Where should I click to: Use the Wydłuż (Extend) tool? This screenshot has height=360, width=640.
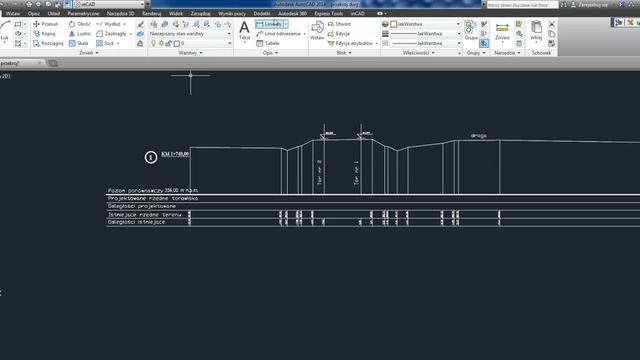tap(109, 24)
